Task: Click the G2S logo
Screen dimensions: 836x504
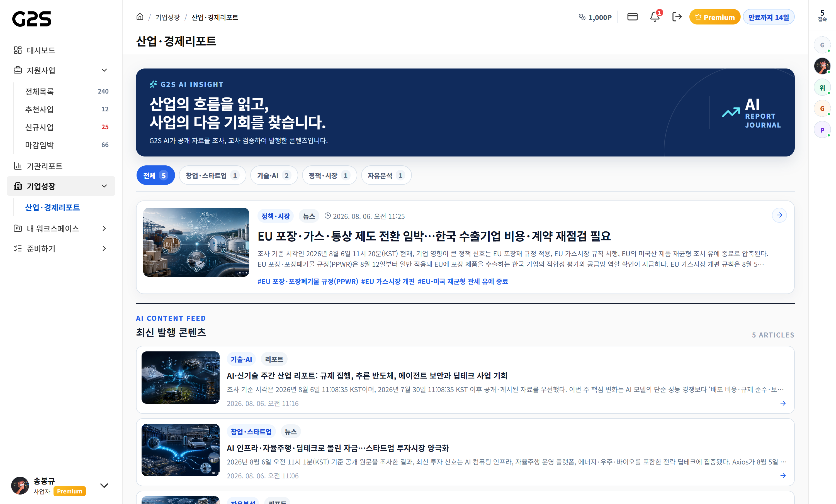Action: pyautogui.click(x=32, y=19)
